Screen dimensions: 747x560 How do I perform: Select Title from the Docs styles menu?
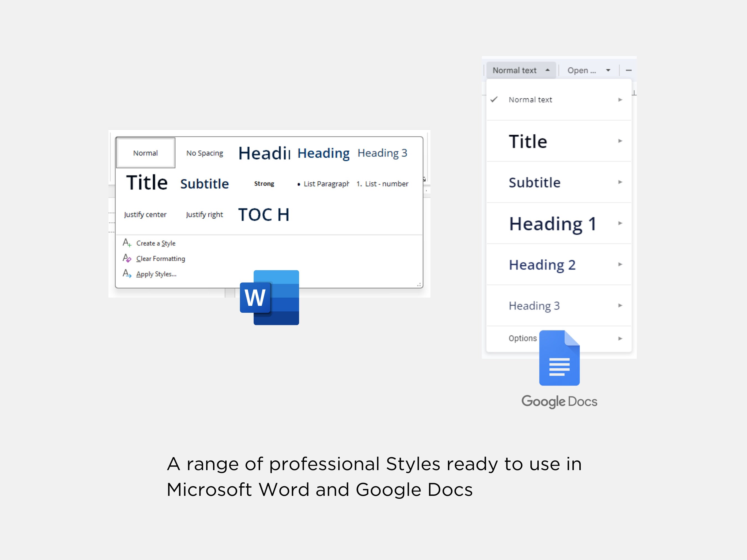[x=528, y=141]
